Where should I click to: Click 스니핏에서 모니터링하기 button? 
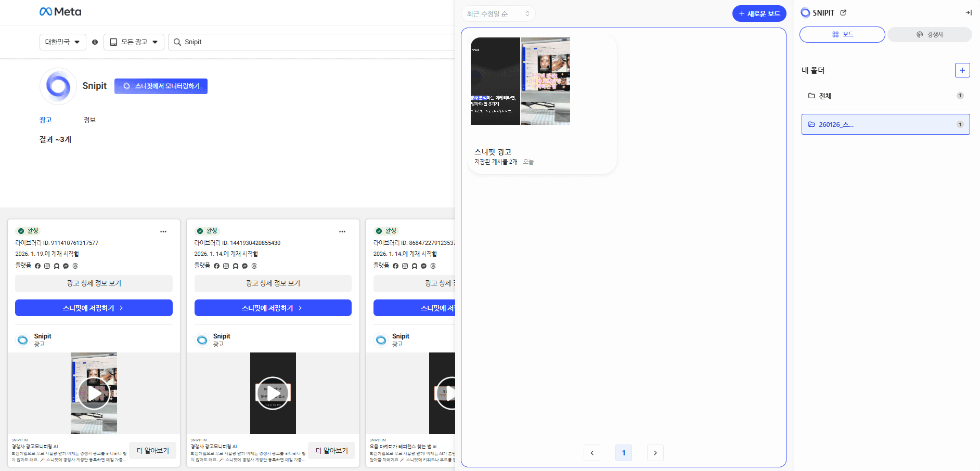click(161, 86)
